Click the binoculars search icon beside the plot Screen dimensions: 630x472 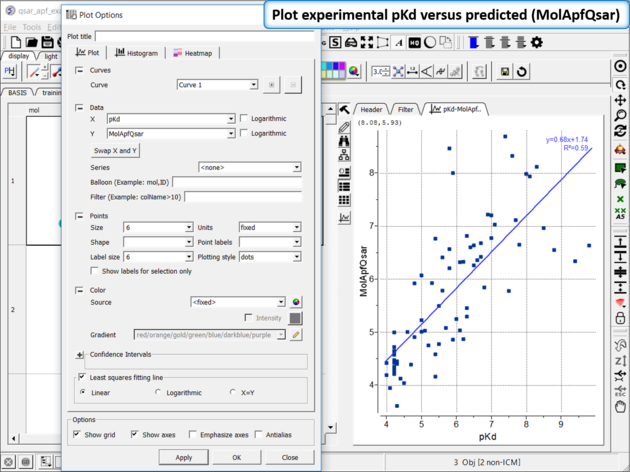point(344,141)
